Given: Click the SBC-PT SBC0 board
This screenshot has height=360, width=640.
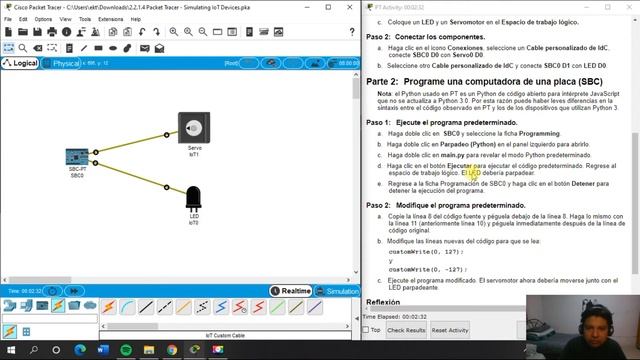Looking at the screenshot, I should tap(77, 157).
